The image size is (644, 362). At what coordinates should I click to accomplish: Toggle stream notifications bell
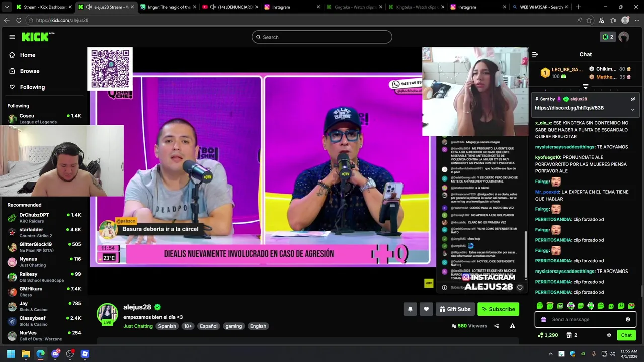pos(410,309)
